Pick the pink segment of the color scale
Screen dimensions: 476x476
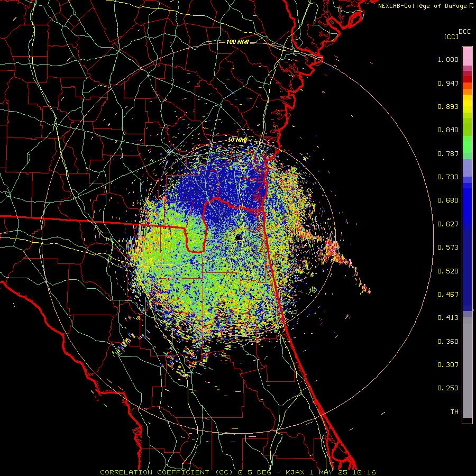467,57
